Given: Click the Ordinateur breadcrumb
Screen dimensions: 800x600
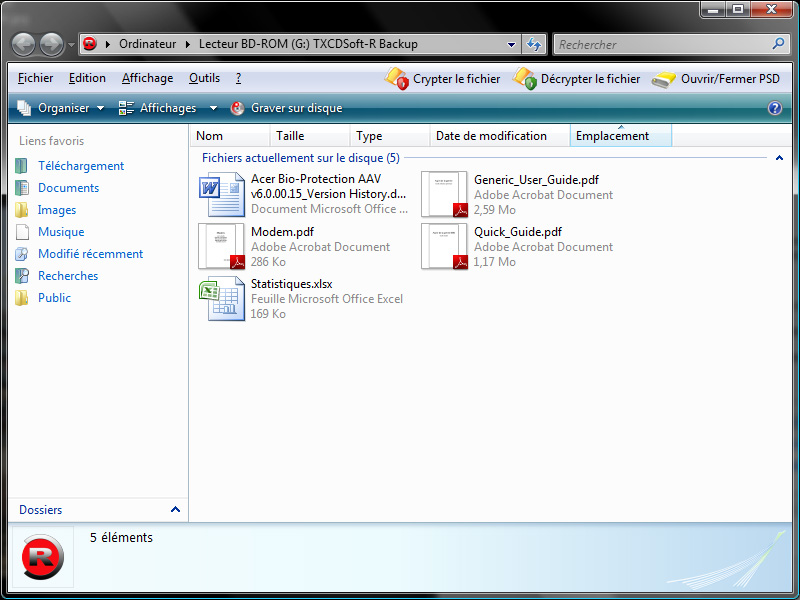Looking at the screenshot, I should (147, 44).
